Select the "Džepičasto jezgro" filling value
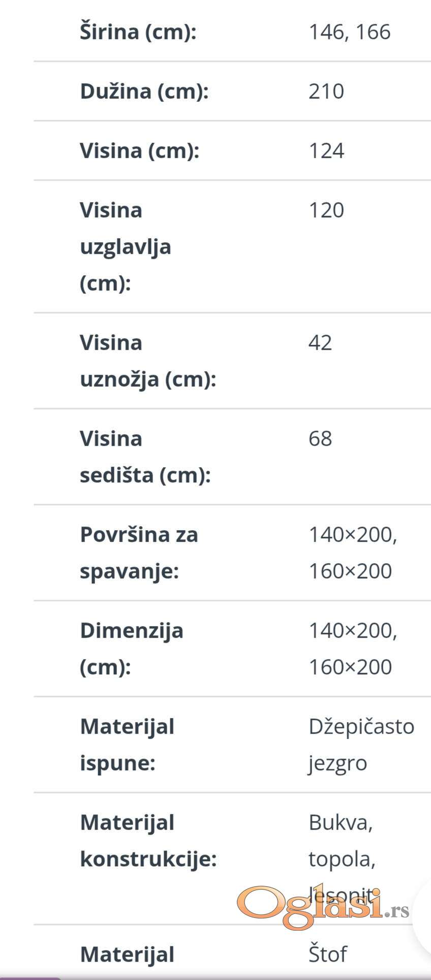This screenshot has width=431, height=980. (x=361, y=745)
